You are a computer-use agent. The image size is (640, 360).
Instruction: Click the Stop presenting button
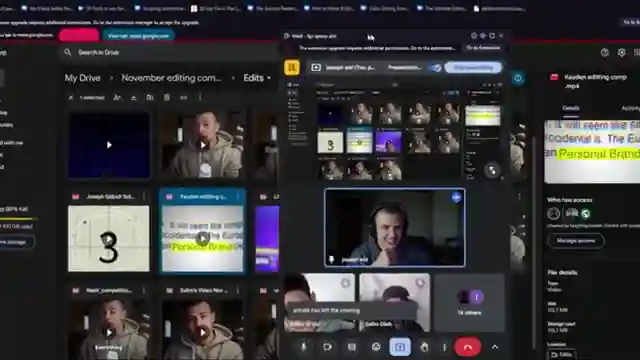473,67
